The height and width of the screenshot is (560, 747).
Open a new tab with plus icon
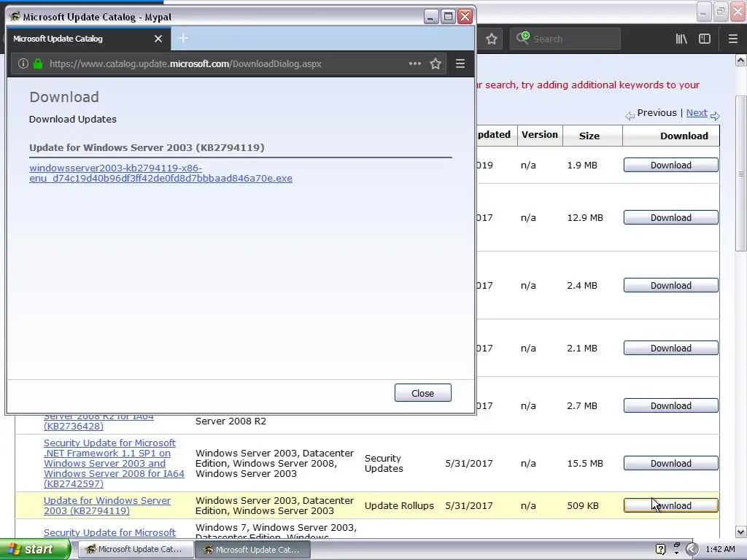coord(183,38)
